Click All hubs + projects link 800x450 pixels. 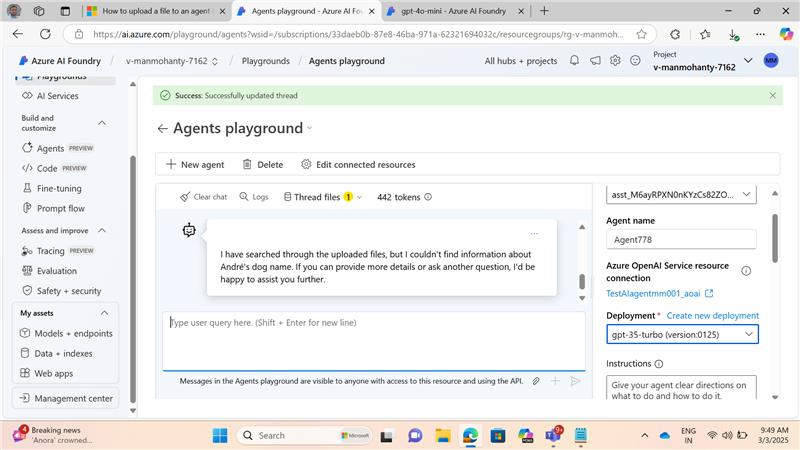click(x=521, y=61)
